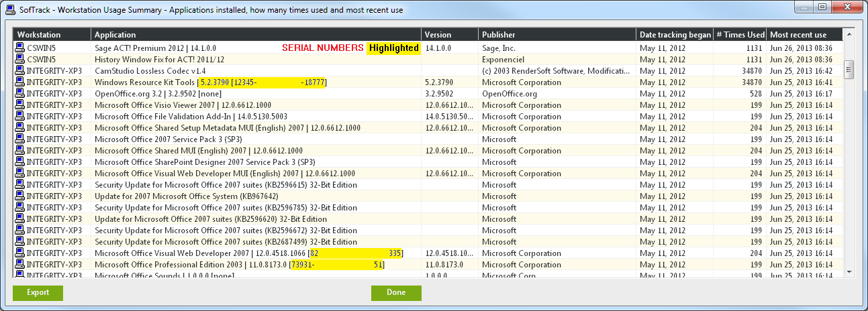Click the 14.1.0.0 version cell
The height and width of the screenshot is (311, 868).
[x=450, y=48]
